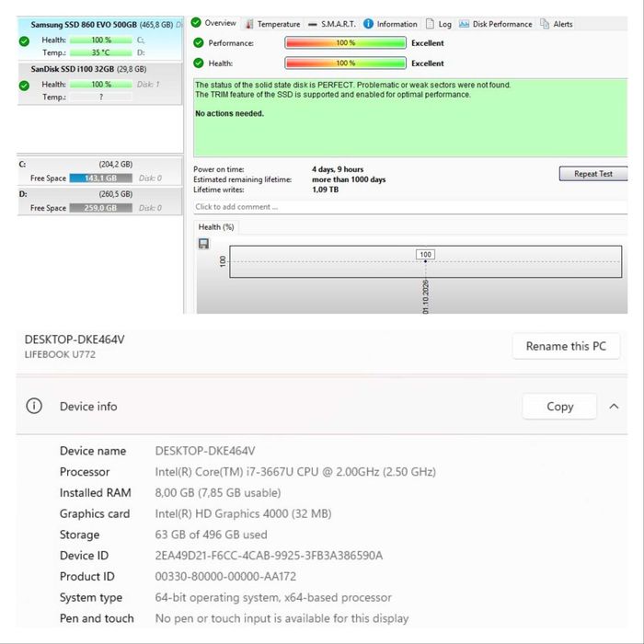This screenshot has width=644, height=644.
Task: Click the Graphics card value HD Graphics 4000
Action: 243,513
